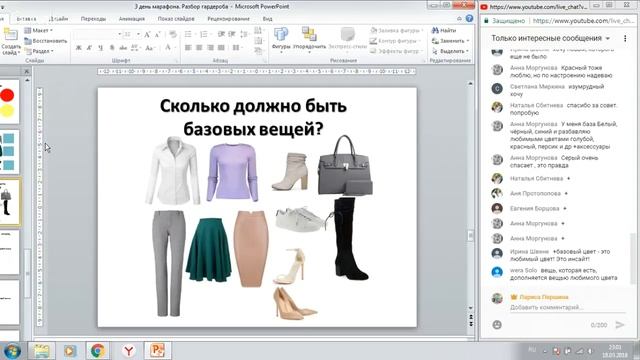Switch to the Показ слайдов ribbon tab

176,19
